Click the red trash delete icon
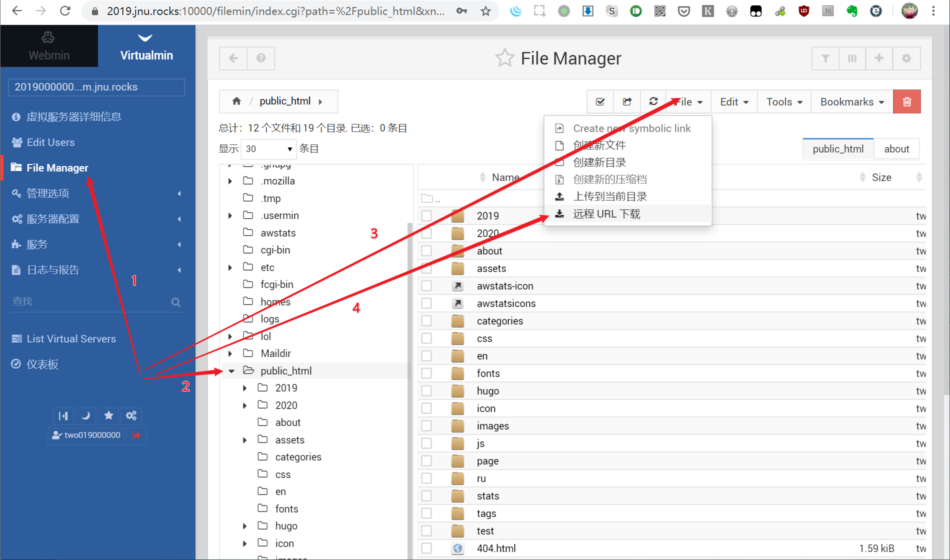 coord(906,102)
